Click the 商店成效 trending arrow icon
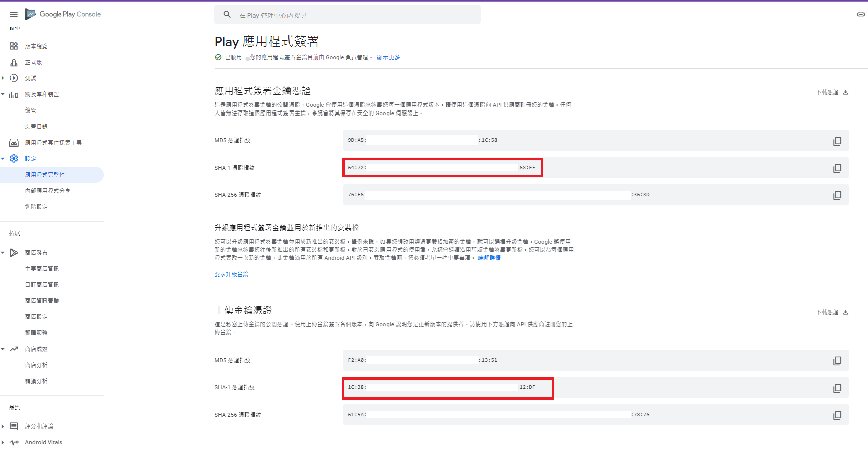 tap(14, 349)
